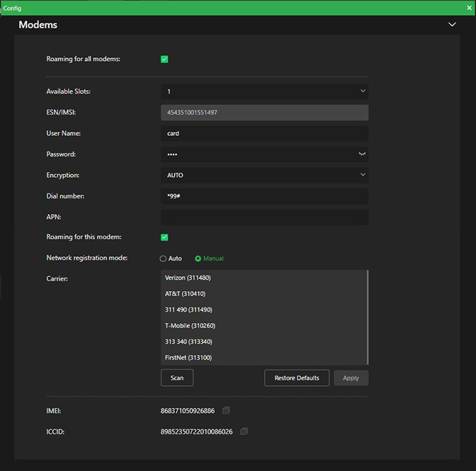This screenshot has width=476, height=471.
Task: Click the APN input field
Action: (264, 217)
